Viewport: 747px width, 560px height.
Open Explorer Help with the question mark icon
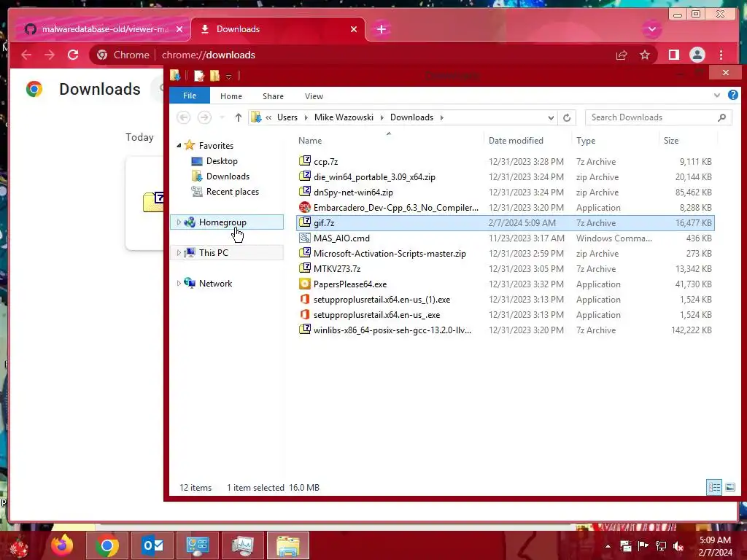point(733,96)
